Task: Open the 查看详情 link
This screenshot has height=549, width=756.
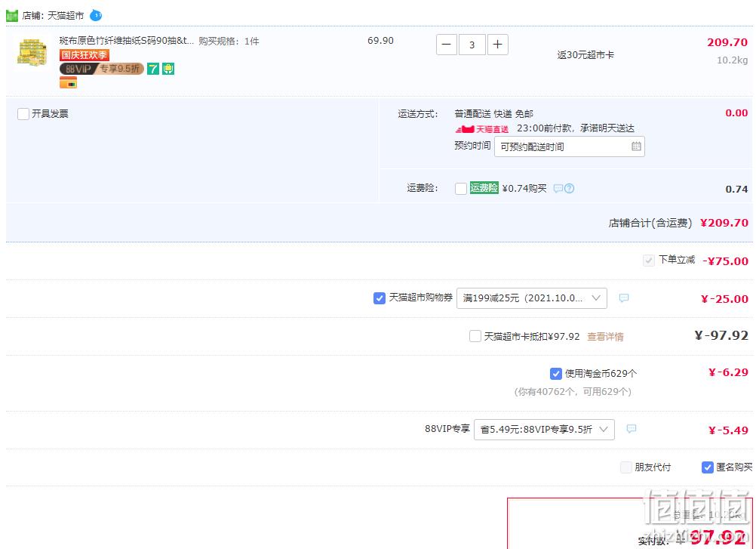Action: point(605,336)
